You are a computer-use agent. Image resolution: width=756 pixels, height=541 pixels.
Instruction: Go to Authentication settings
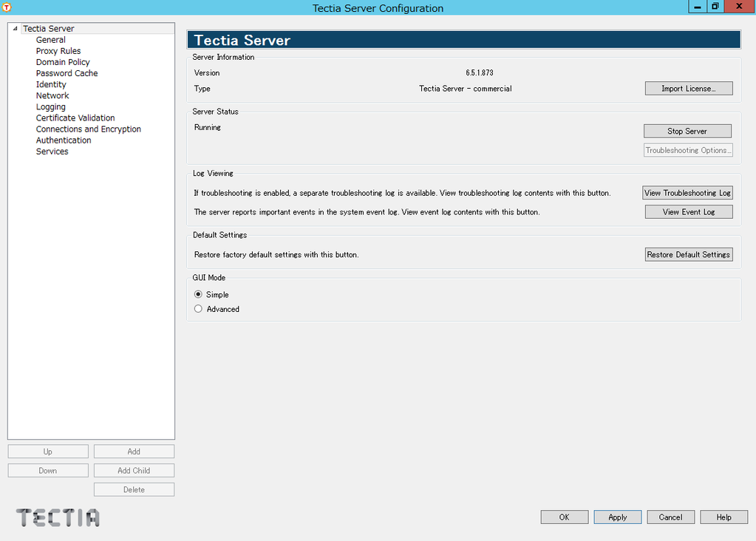[64, 140]
